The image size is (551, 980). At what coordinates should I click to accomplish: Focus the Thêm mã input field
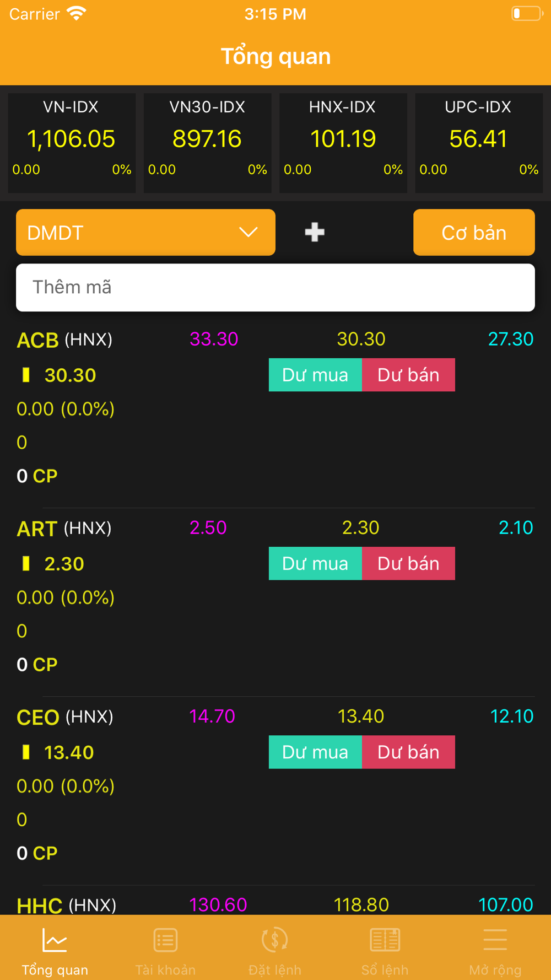click(275, 287)
